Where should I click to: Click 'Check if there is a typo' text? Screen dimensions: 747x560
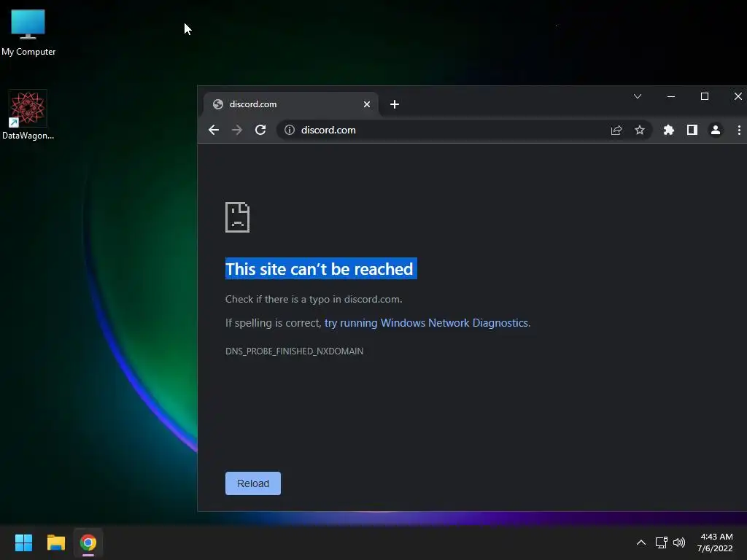pyautogui.click(x=314, y=299)
